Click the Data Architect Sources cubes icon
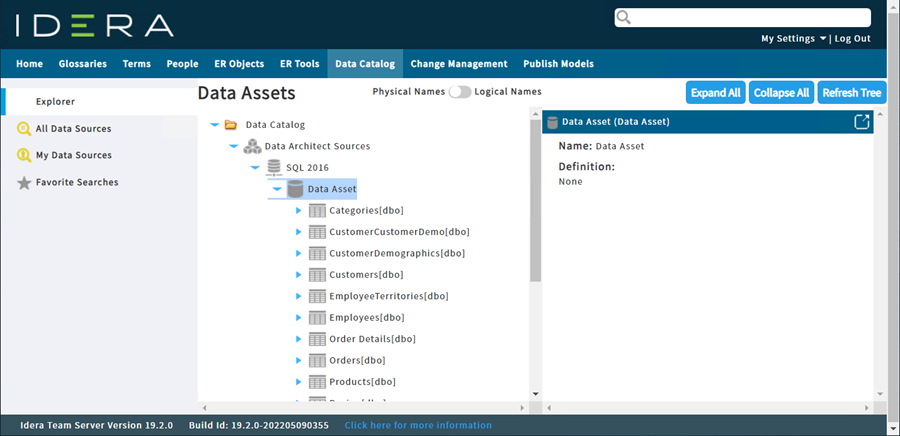 click(252, 146)
